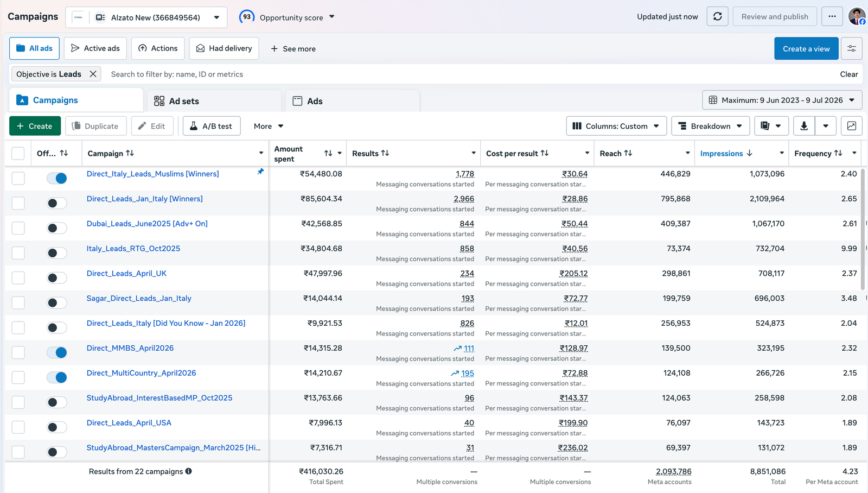The height and width of the screenshot is (493, 868).
Task: Open the three-dot more options menu
Action: point(832,16)
